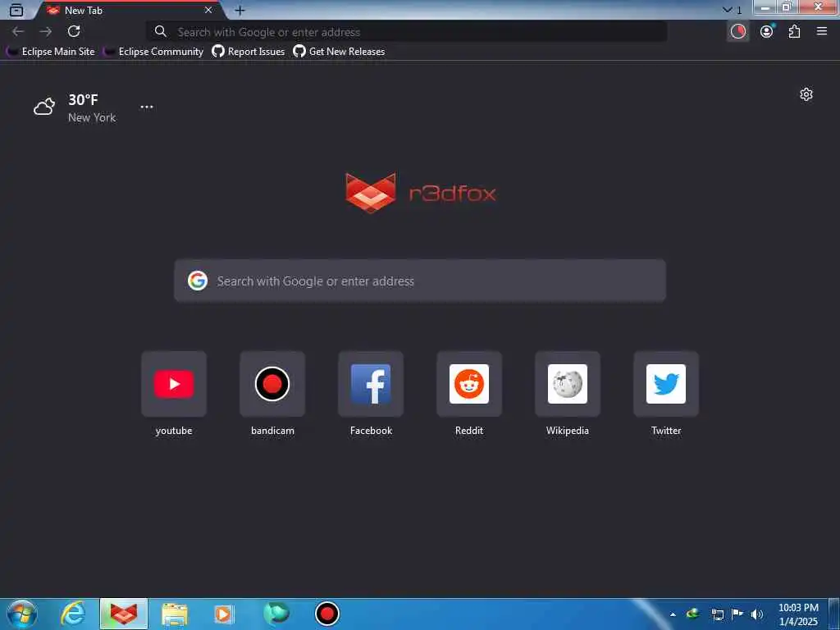Open a new tab with the plus button
This screenshot has height=630, width=840.
coord(240,10)
